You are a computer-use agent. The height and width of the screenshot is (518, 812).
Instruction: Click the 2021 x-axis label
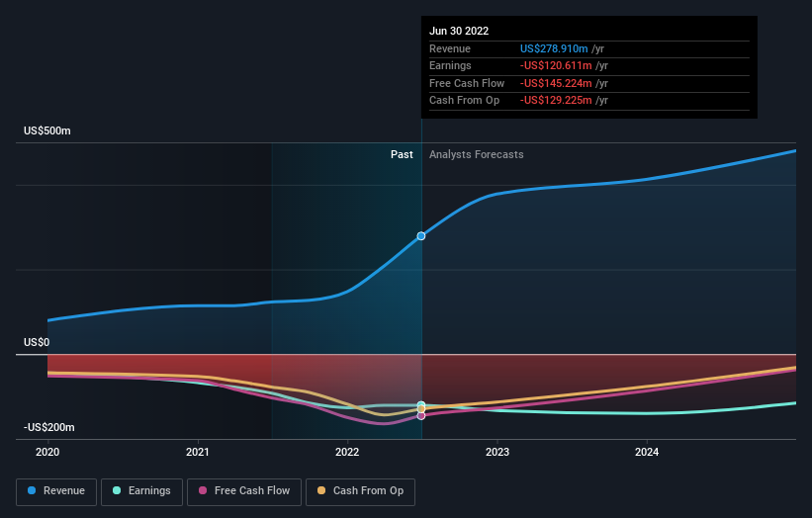197,452
